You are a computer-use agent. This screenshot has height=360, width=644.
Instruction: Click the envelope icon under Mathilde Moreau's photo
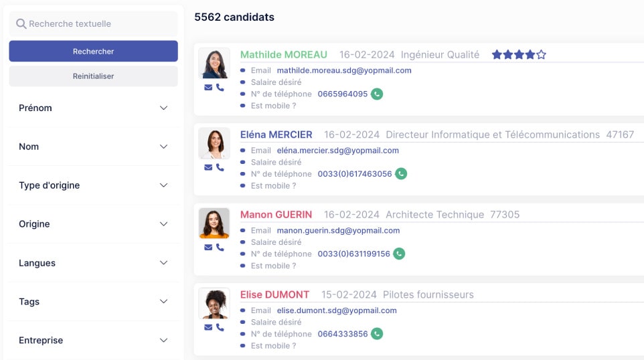208,88
